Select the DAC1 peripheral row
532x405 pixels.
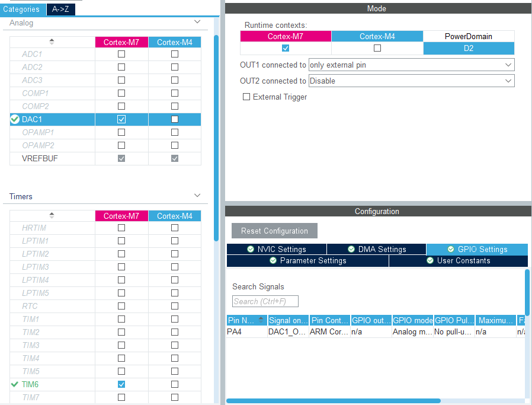tap(105, 119)
